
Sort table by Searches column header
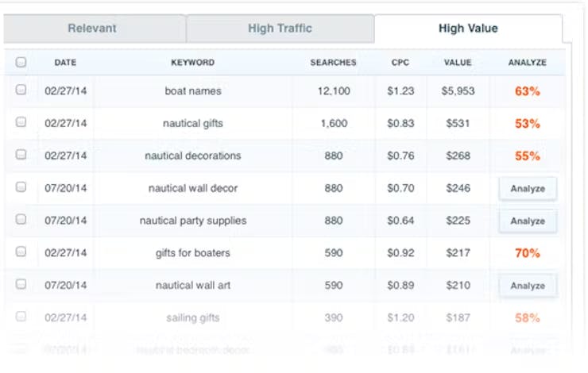point(333,63)
